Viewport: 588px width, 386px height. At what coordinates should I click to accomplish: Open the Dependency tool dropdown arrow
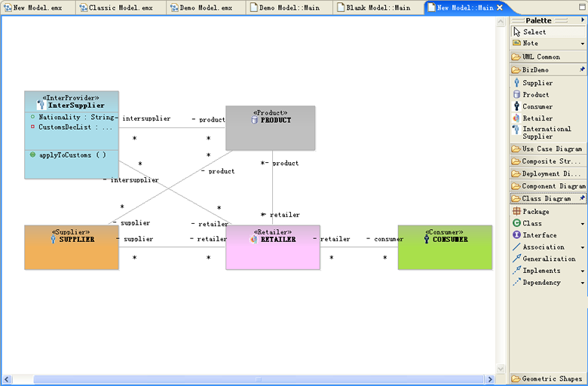582,283
